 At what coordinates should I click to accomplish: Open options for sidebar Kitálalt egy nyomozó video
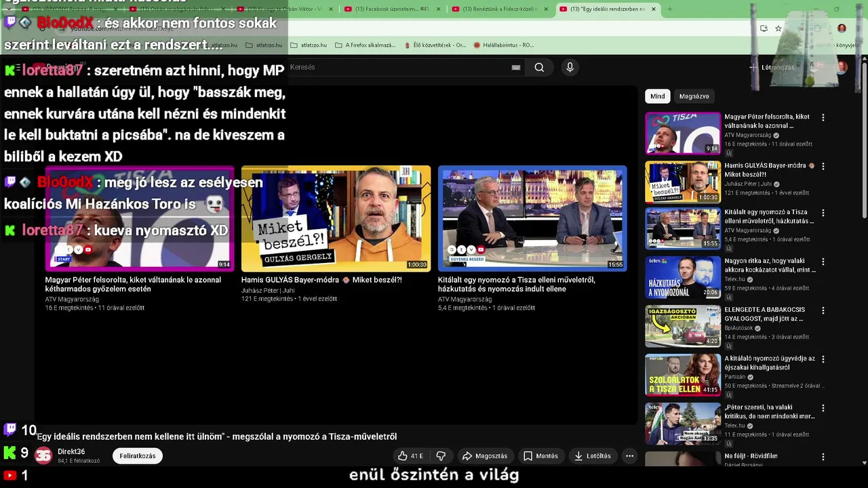(x=823, y=213)
